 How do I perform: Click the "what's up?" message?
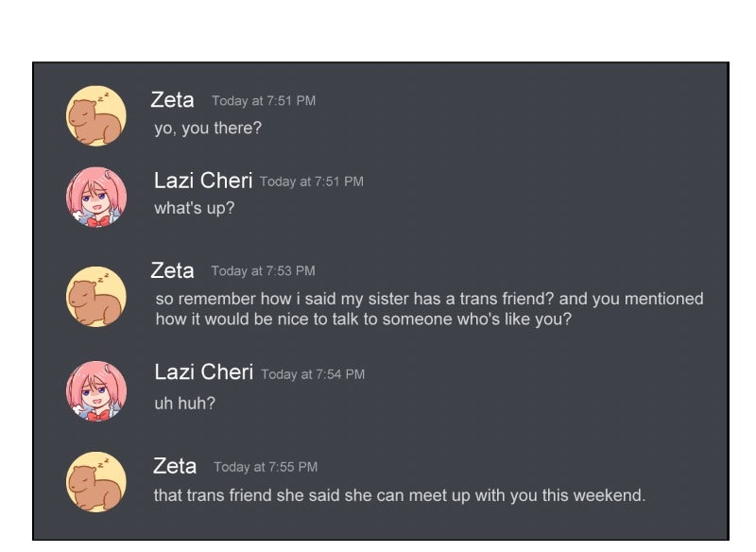(x=194, y=208)
